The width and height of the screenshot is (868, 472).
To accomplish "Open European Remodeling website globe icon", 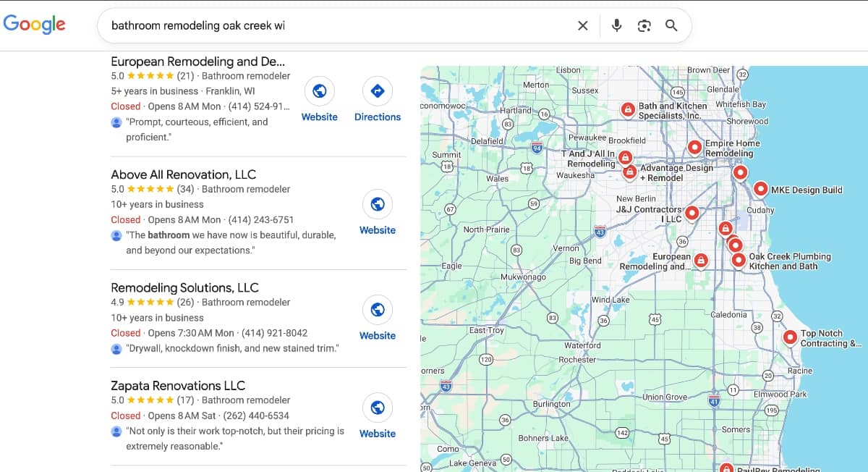I will 319,92.
